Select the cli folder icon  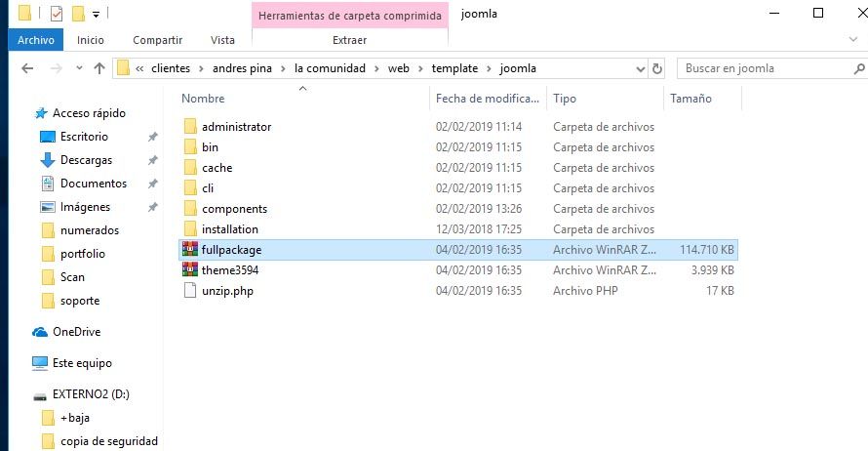coord(190,187)
